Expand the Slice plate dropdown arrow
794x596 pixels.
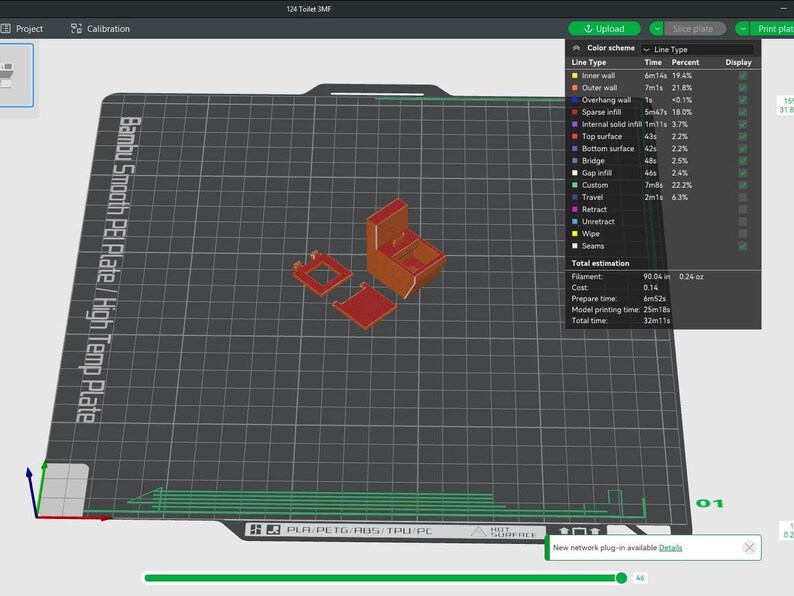pos(657,29)
